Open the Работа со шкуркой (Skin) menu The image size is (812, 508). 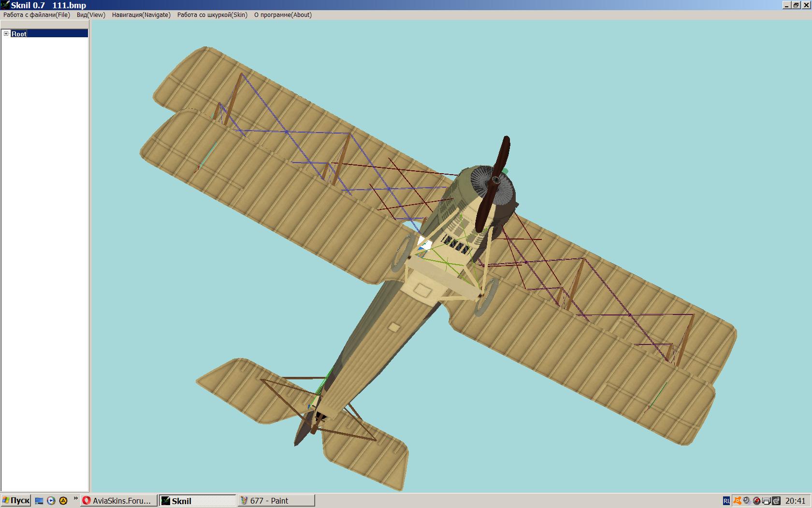(212, 15)
